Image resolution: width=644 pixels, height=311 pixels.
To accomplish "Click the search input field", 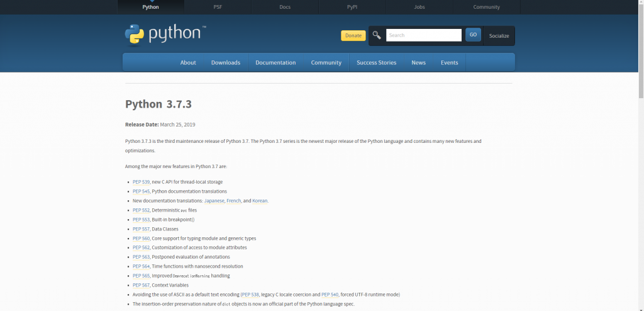I will (424, 35).
